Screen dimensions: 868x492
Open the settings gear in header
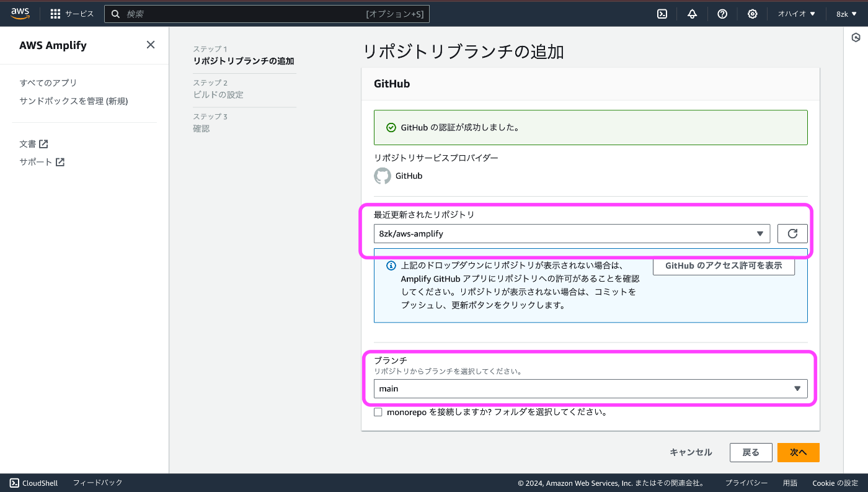click(x=752, y=14)
